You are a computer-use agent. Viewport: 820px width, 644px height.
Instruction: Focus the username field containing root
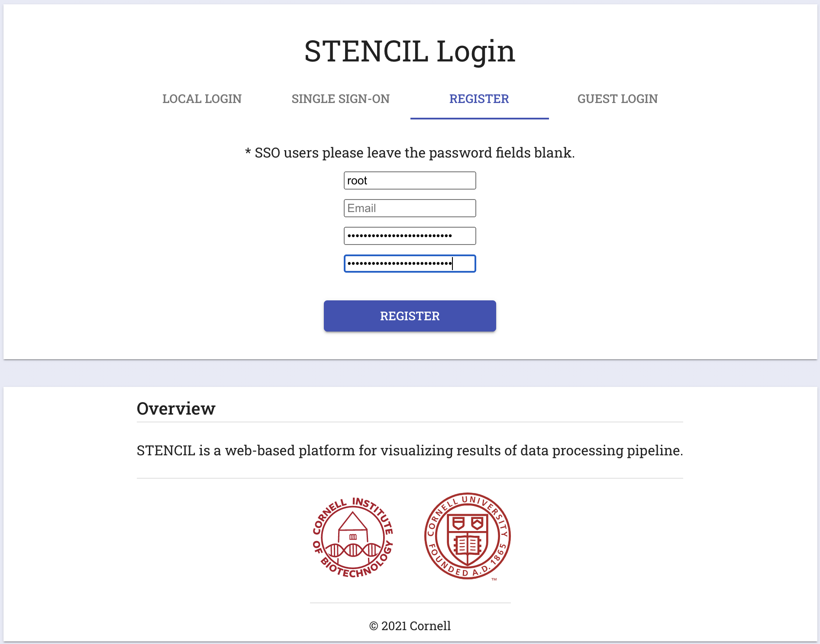(410, 180)
